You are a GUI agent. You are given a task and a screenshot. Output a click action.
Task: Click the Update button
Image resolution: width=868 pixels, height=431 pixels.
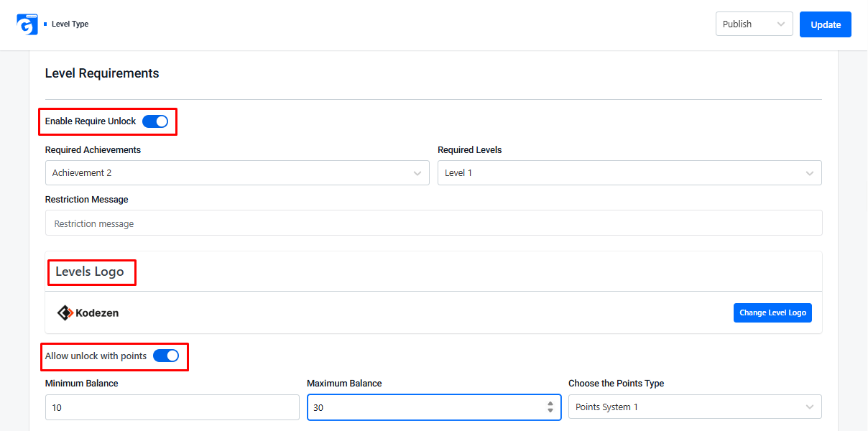(x=826, y=24)
